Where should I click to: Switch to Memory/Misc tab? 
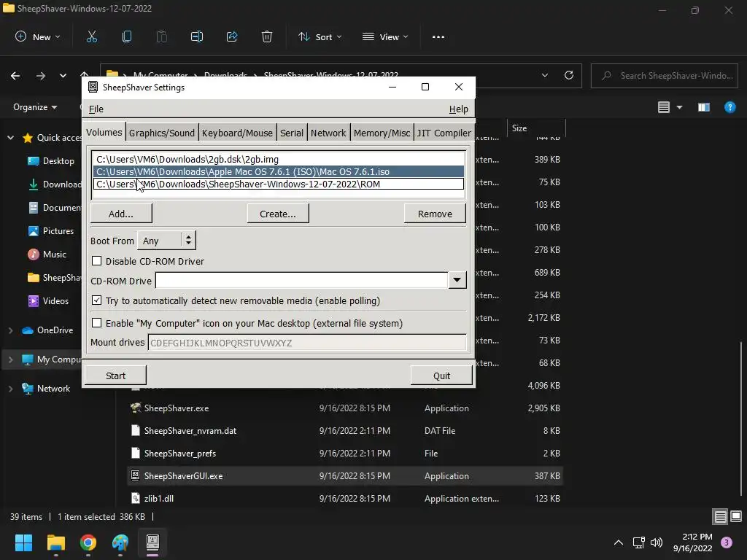tap(382, 133)
